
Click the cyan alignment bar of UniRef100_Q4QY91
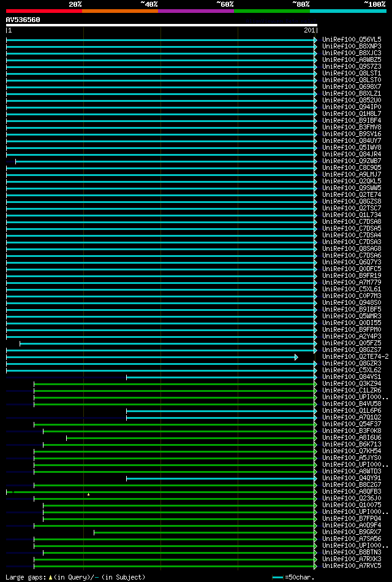click(221, 479)
